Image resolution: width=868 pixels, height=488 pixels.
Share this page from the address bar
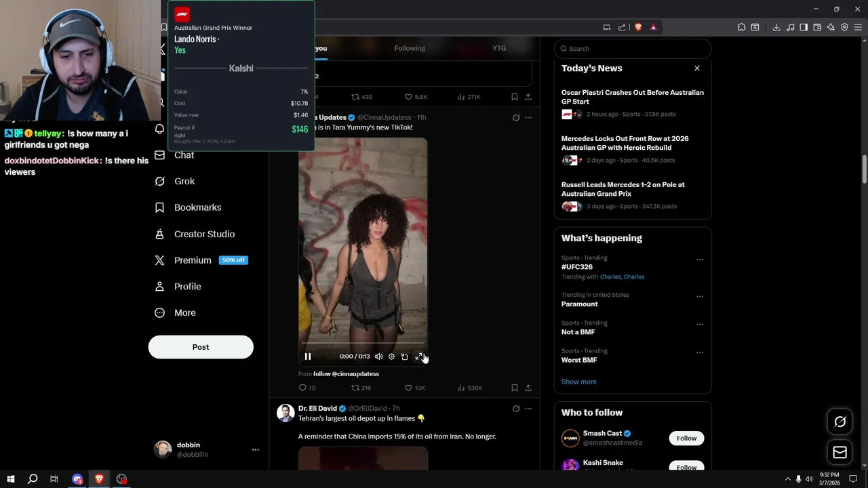(622, 27)
